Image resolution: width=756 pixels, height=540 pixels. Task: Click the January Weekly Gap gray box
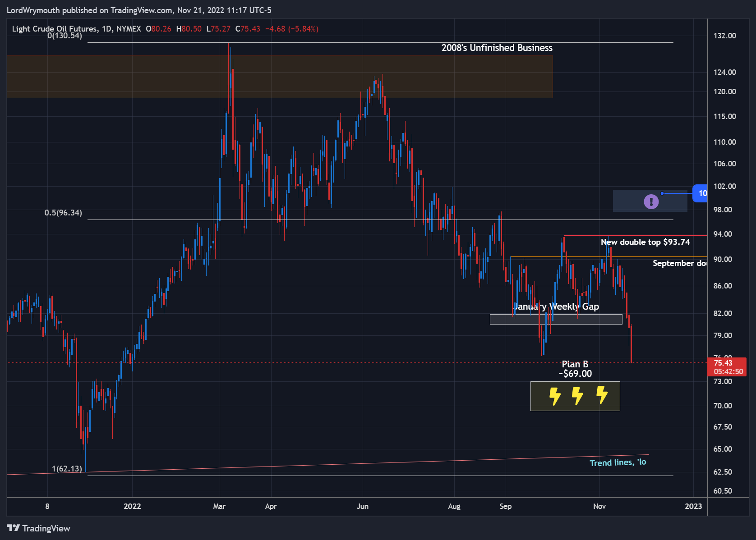click(x=556, y=319)
